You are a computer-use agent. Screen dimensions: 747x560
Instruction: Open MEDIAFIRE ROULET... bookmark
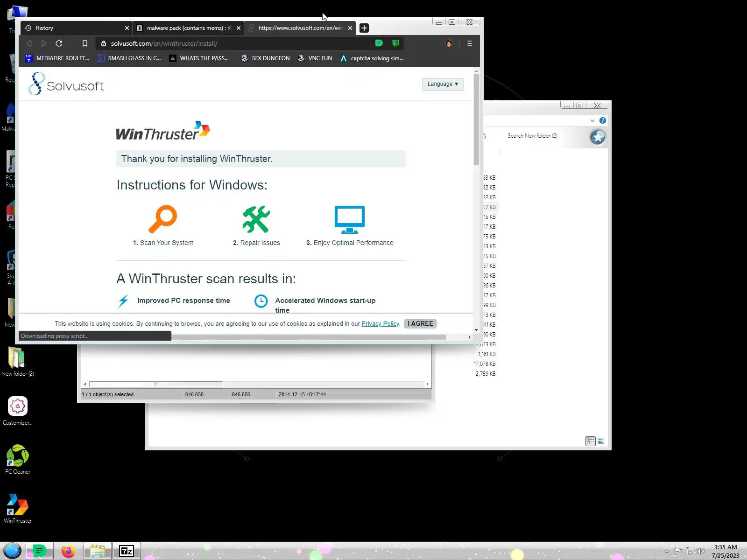(x=57, y=58)
